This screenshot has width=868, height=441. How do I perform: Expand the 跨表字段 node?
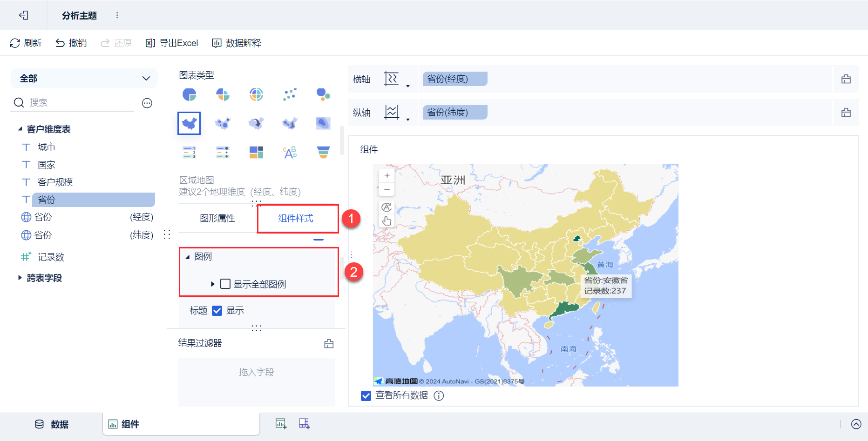[x=20, y=278]
